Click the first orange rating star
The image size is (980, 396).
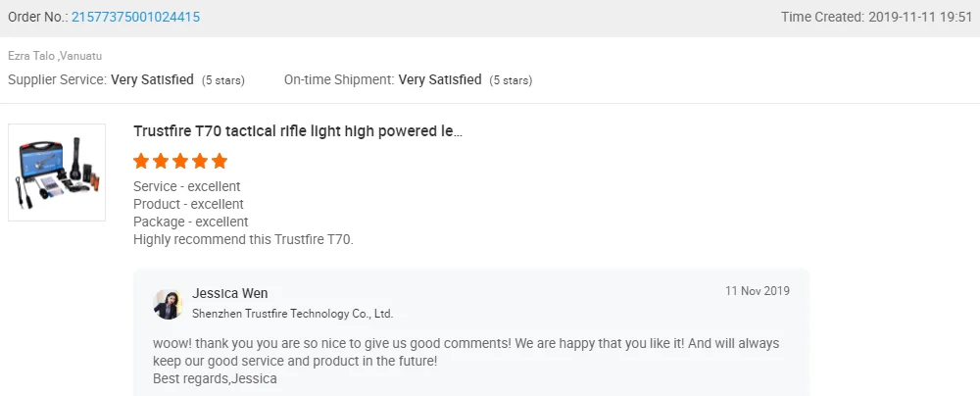point(141,161)
